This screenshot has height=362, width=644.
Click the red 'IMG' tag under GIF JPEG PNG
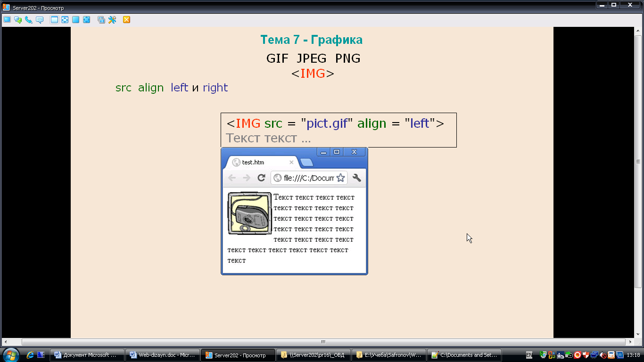tap(313, 74)
